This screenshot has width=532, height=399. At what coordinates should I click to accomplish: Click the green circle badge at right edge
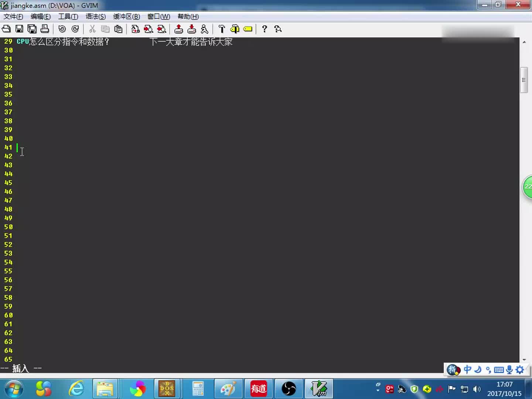click(527, 187)
